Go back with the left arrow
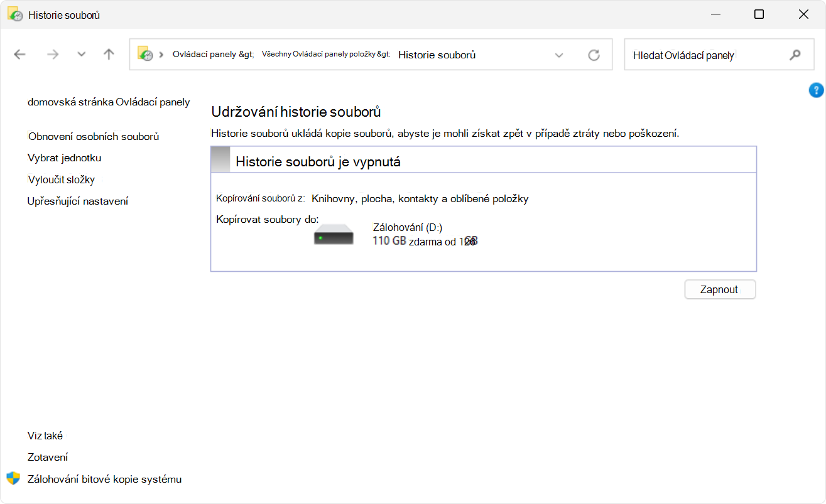 pyautogui.click(x=19, y=55)
